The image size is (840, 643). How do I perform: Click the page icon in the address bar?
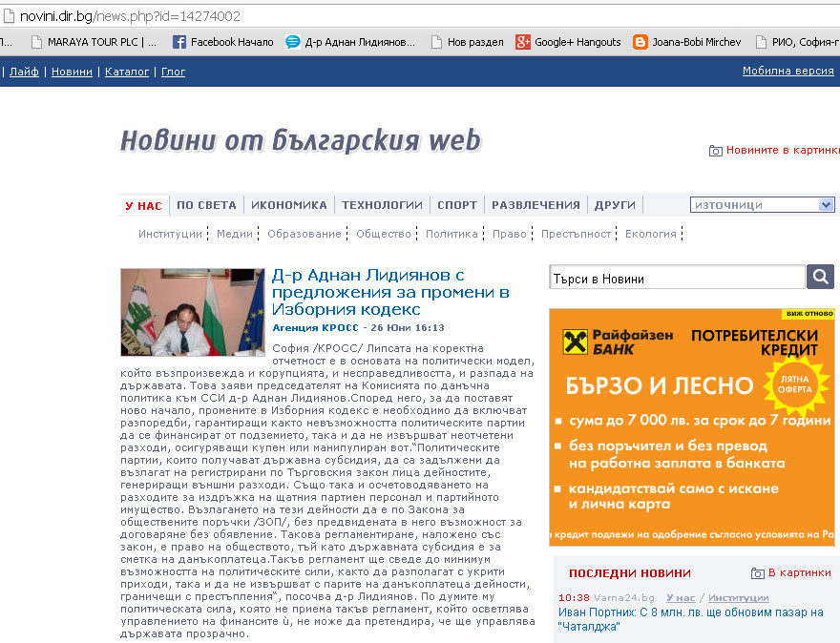9,16
